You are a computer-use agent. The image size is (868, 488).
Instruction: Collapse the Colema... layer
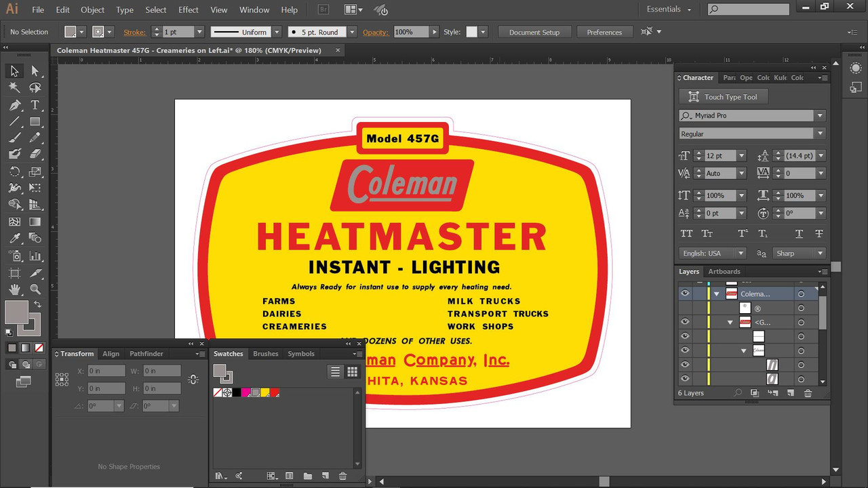click(717, 294)
